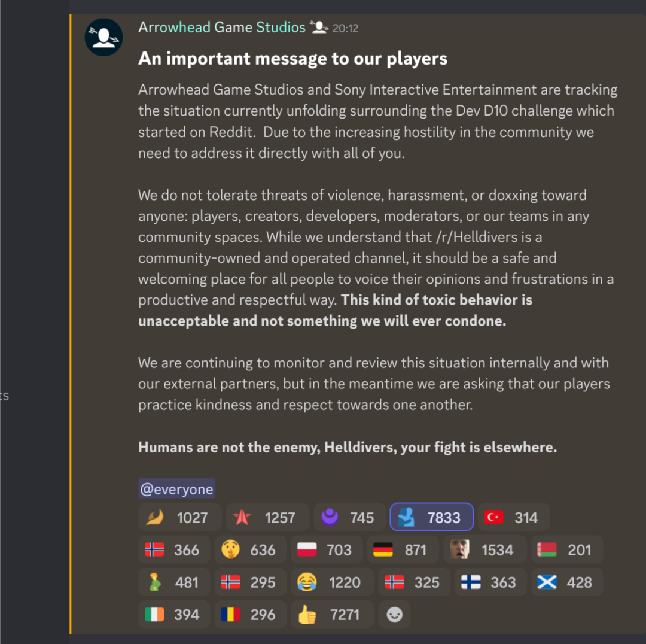Screen dimensions: 646x644
Task: Click the red star reaction with 1257
Action: (267, 517)
